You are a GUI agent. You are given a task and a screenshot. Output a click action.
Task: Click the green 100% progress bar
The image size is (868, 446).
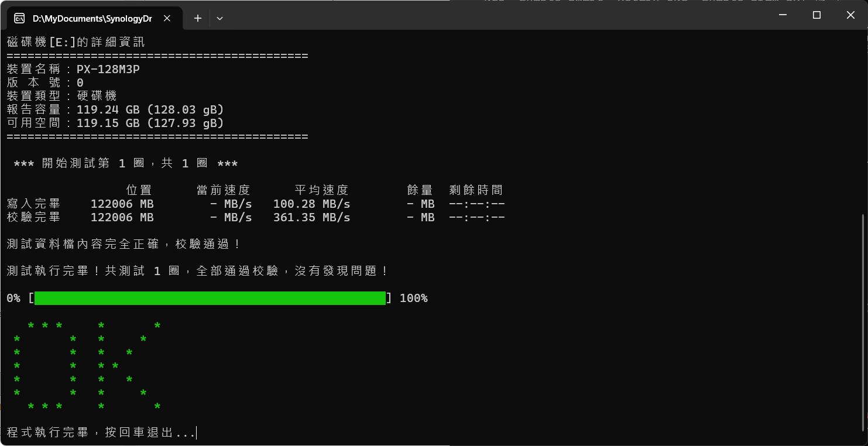[x=210, y=299]
